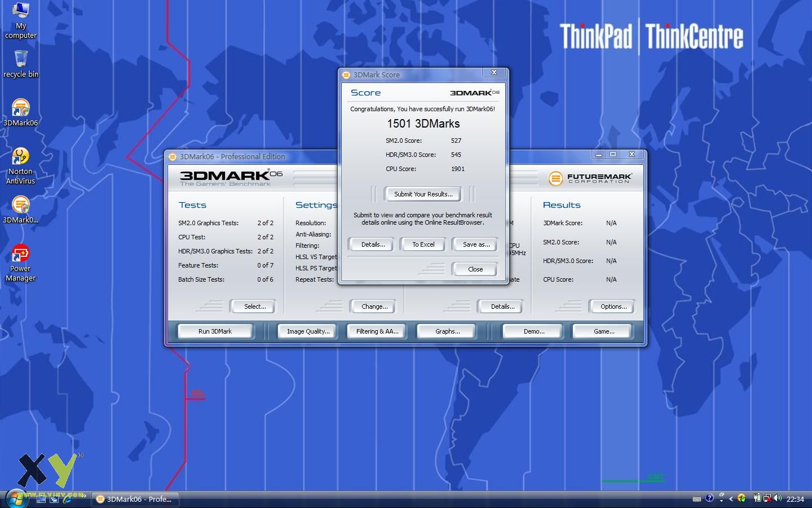Click the blue help question mark tray icon
812x508 pixels.
pyautogui.click(x=709, y=498)
